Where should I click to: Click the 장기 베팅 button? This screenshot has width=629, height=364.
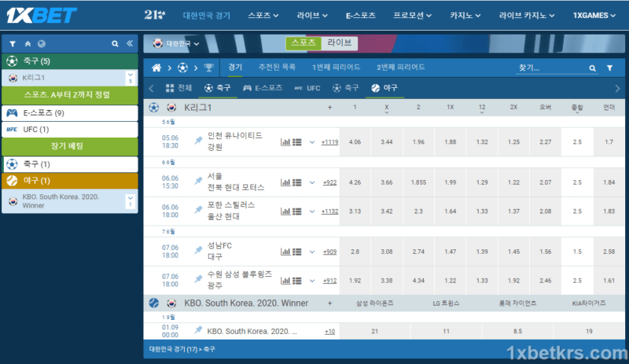coord(70,146)
